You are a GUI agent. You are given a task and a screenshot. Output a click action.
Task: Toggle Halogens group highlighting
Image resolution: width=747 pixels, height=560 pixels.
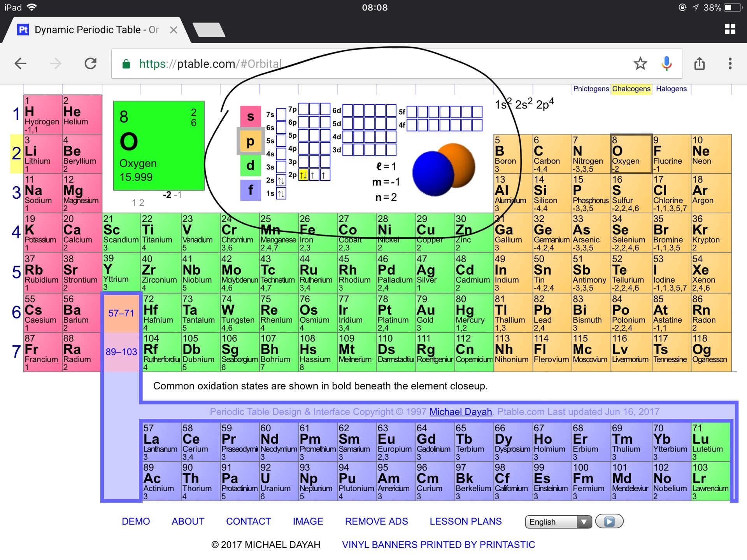coord(671,89)
